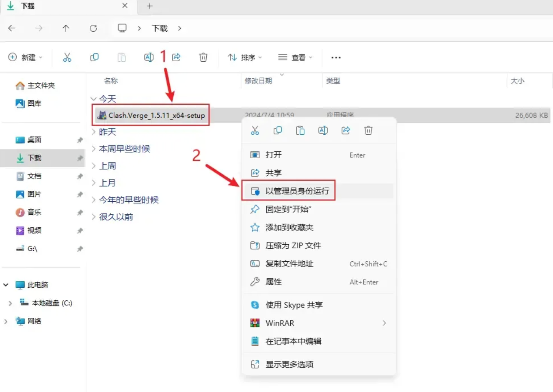Click the Rename icon in the context menu
The height and width of the screenshot is (392, 553).
pyautogui.click(x=323, y=130)
